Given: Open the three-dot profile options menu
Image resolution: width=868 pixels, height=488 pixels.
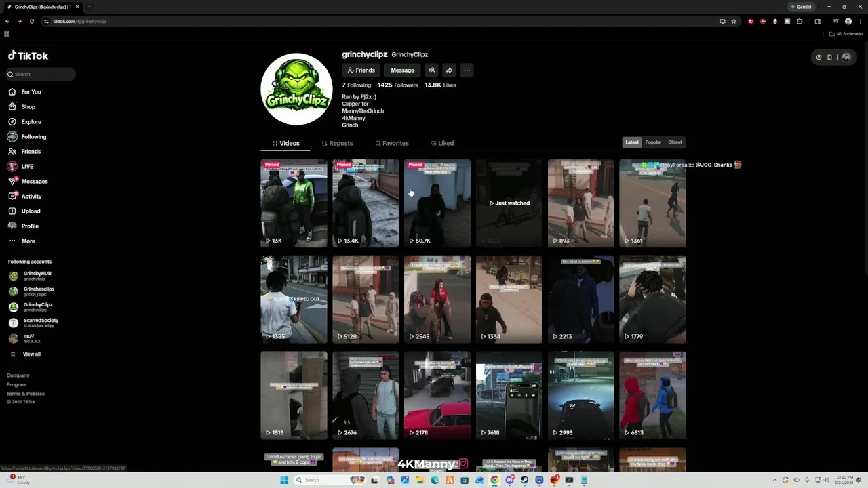Looking at the screenshot, I should tap(467, 70).
